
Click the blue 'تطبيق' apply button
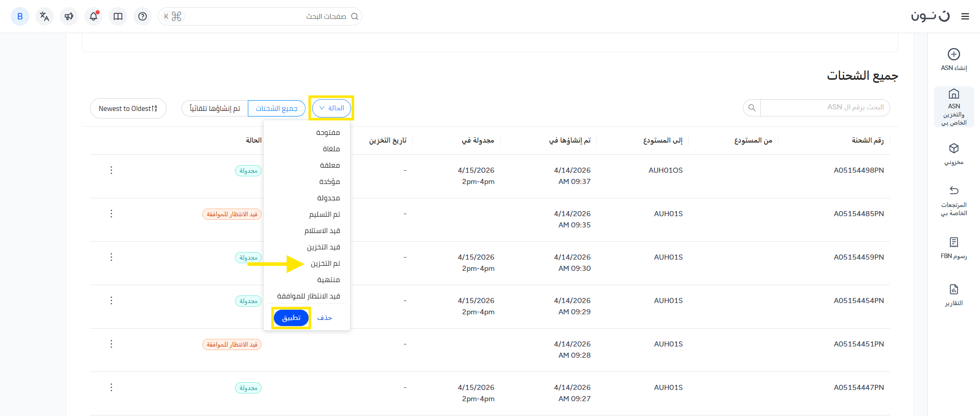tap(291, 318)
